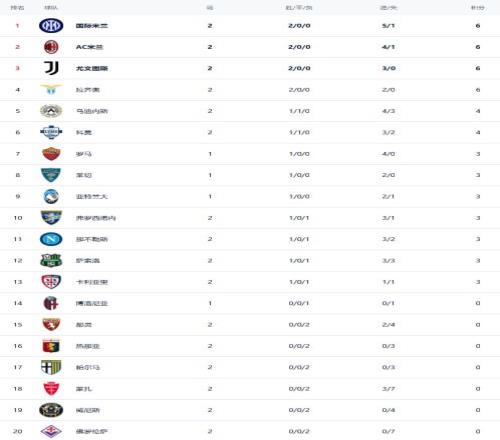Select the Juventus J logo
This screenshot has height=440, width=500.
click(51, 68)
